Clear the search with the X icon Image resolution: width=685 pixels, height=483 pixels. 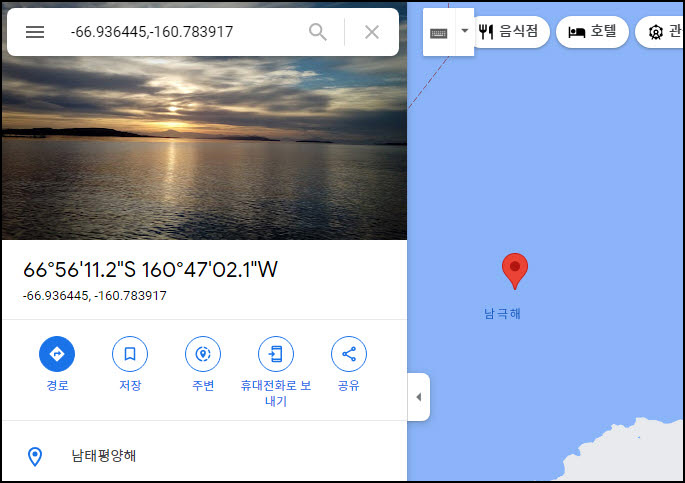click(x=372, y=32)
